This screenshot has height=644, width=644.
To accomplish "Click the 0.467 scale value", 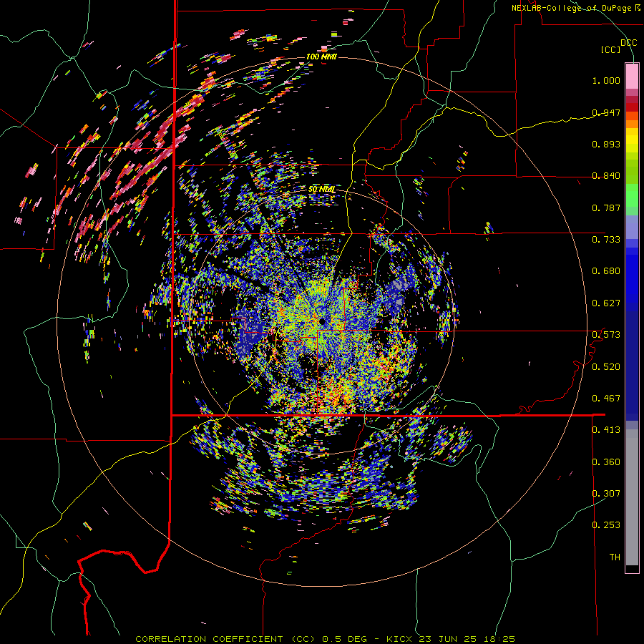I will pos(606,399).
